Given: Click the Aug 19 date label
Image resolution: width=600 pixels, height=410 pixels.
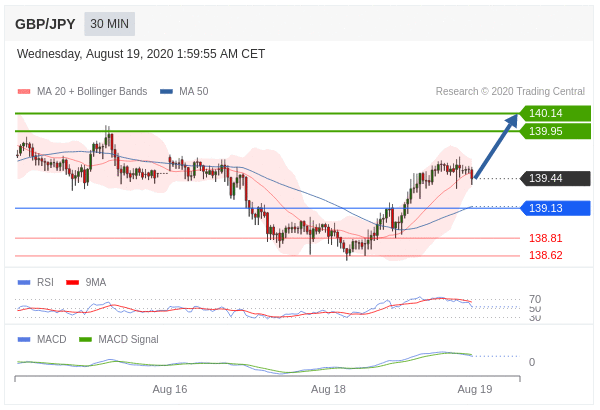Looking at the screenshot, I should 475,389.
